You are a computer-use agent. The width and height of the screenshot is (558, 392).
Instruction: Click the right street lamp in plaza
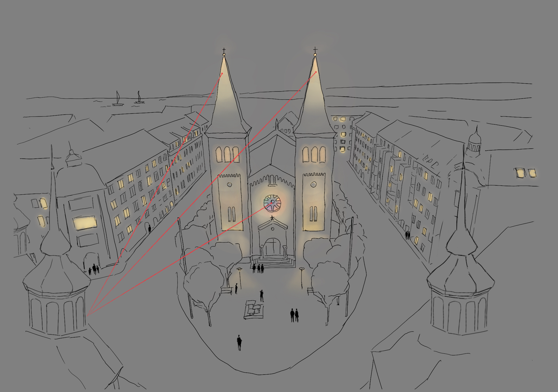tap(302, 278)
